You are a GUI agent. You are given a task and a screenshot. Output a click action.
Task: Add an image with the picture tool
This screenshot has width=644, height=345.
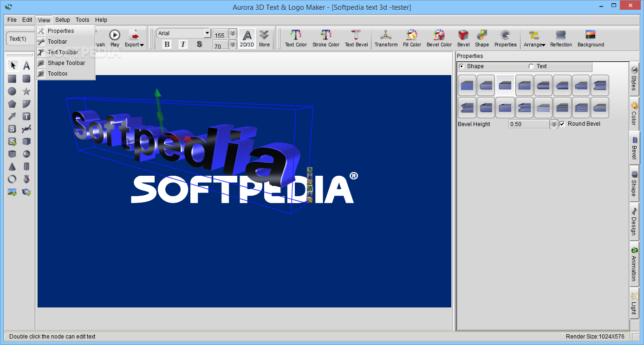(13, 192)
